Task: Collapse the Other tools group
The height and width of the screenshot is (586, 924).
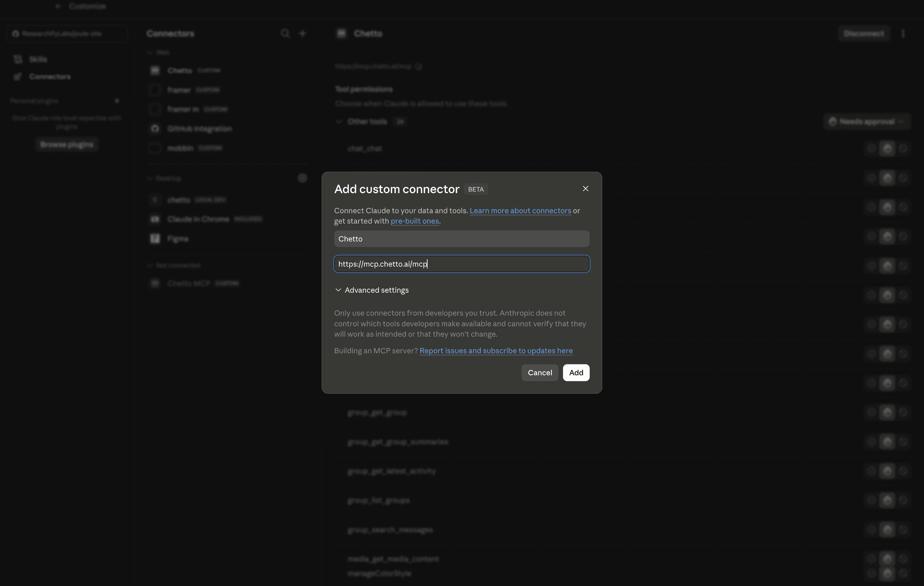Action: pos(339,122)
